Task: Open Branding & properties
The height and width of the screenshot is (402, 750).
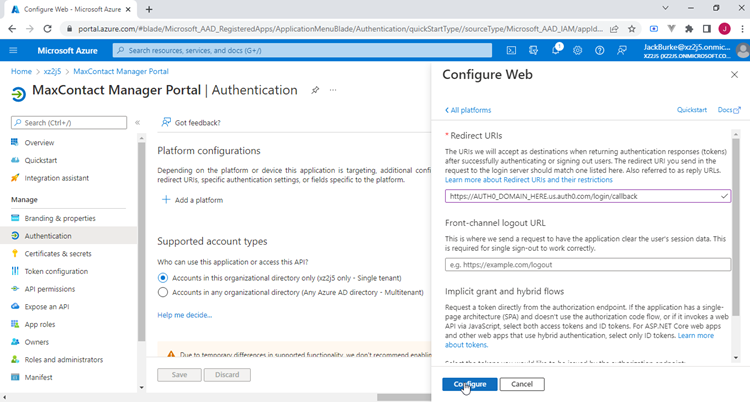Action: pyautogui.click(x=60, y=218)
